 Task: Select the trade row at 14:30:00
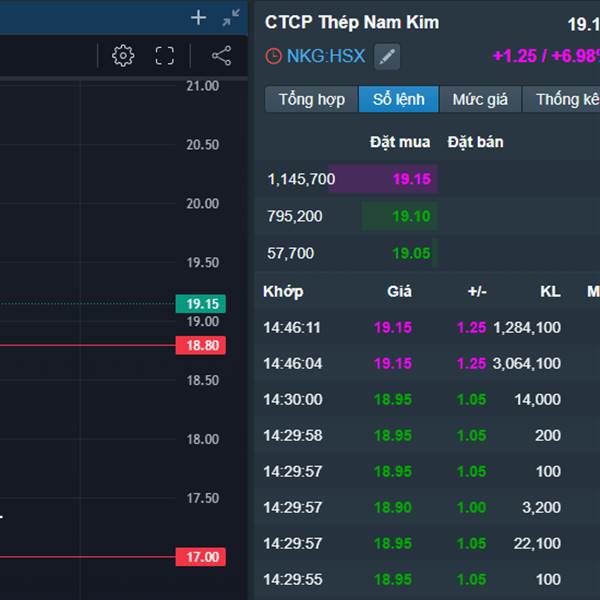(427, 399)
